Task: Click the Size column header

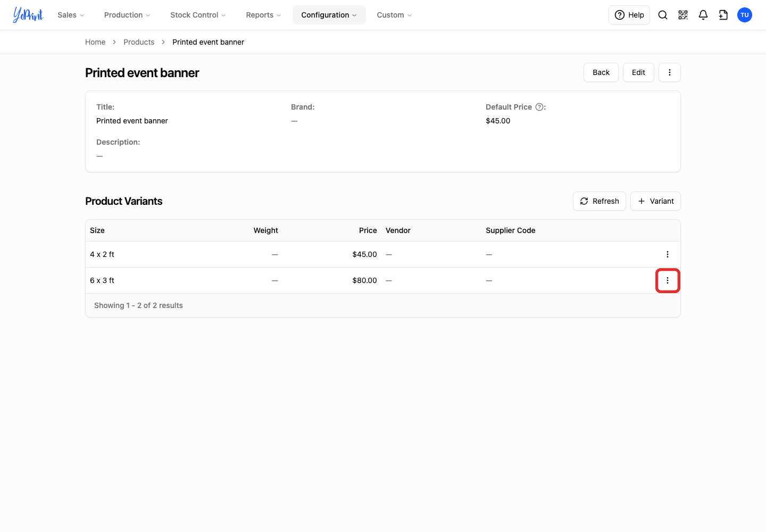Action: 97,230
